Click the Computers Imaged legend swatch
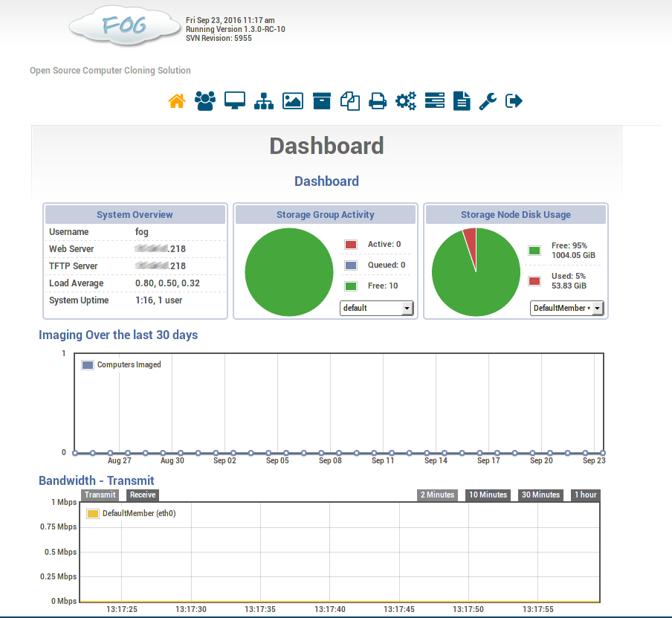 click(x=88, y=365)
